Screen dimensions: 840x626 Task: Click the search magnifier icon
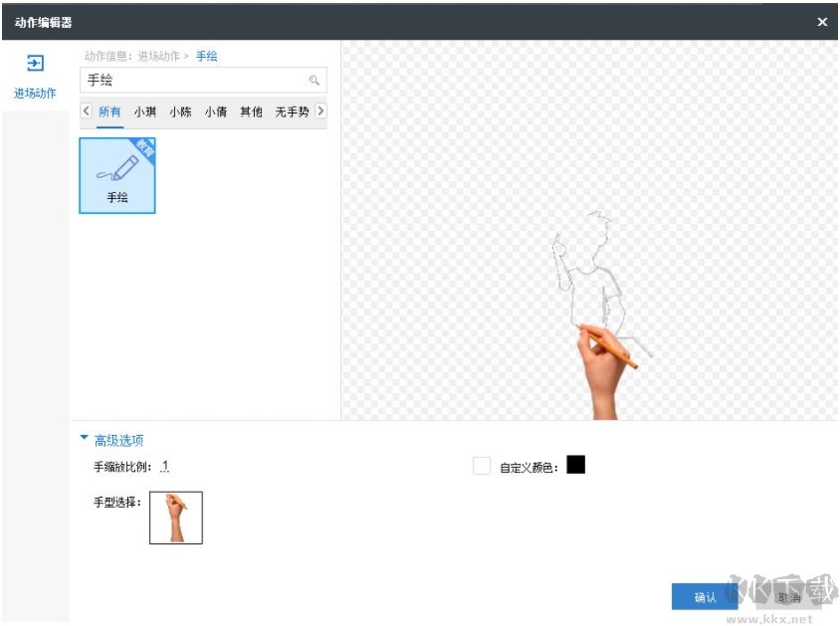[315, 81]
